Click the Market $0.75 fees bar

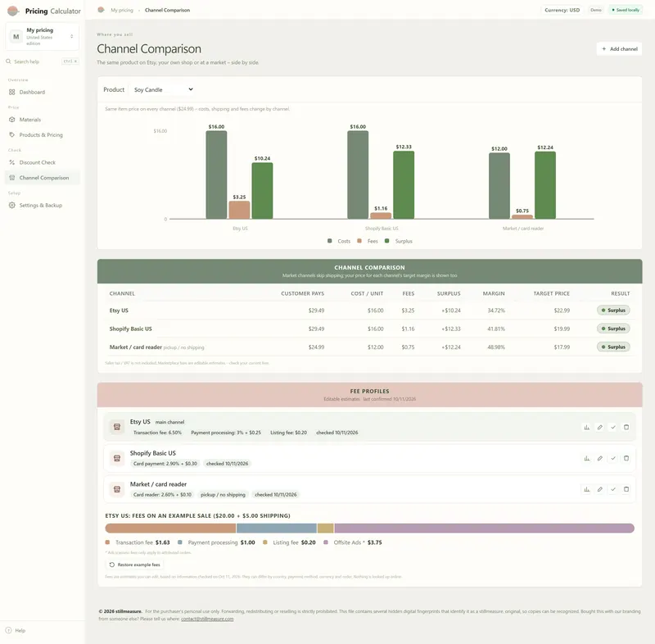(522, 216)
